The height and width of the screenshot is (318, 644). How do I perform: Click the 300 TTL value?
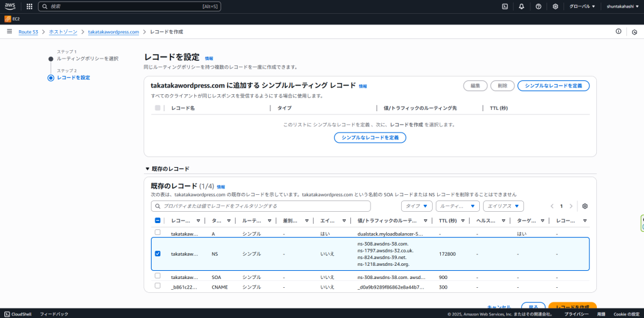click(x=443, y=287)
